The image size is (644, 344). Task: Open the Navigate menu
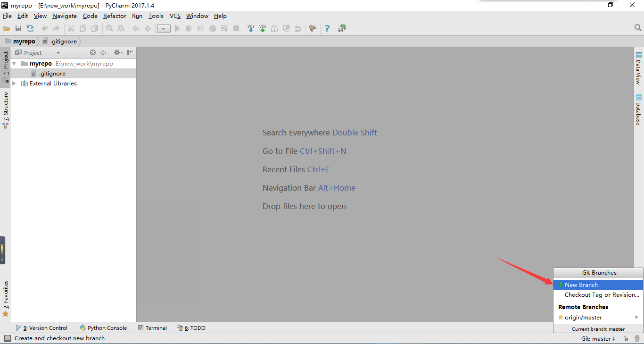point(65,16)
